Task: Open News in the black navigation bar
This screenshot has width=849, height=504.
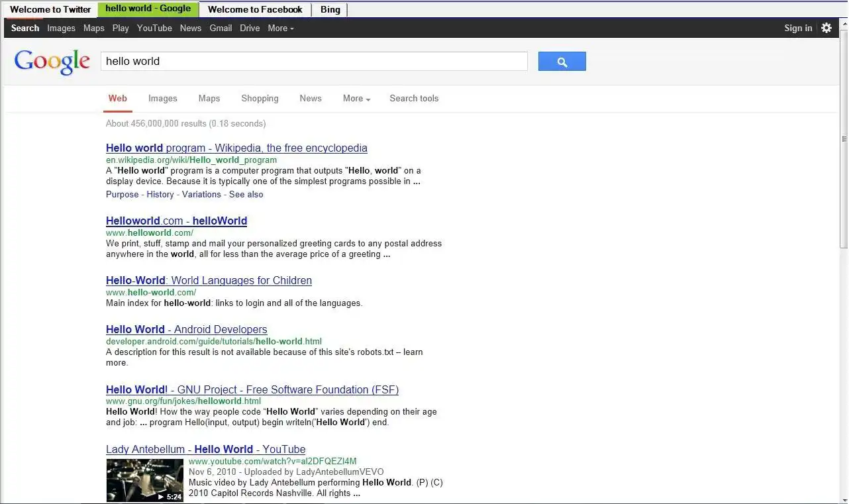Action: pyautogui.click(x=191, y=28)
